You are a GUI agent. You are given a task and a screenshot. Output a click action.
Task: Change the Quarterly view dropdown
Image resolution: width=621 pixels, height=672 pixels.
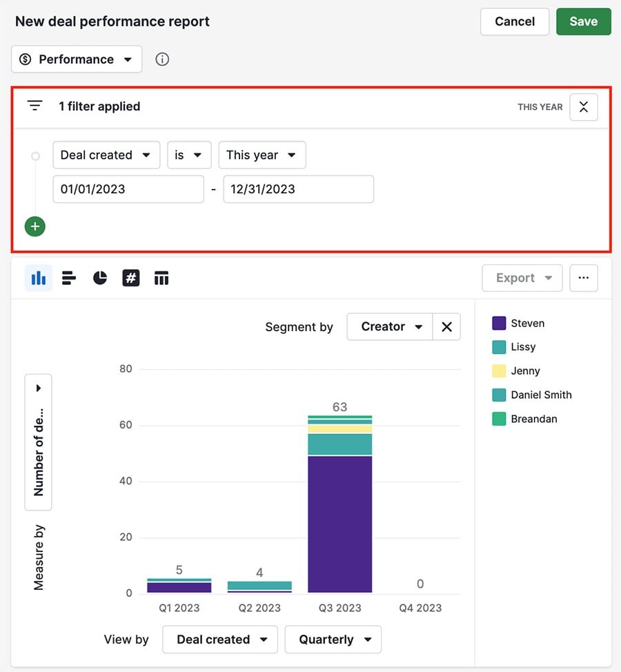[x=333, y=640]
